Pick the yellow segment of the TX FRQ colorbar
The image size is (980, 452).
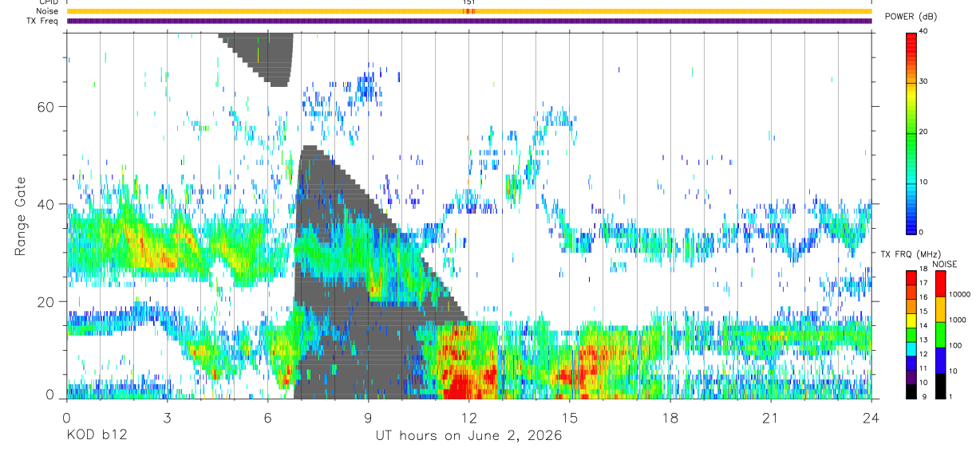(x=911, y=320)
